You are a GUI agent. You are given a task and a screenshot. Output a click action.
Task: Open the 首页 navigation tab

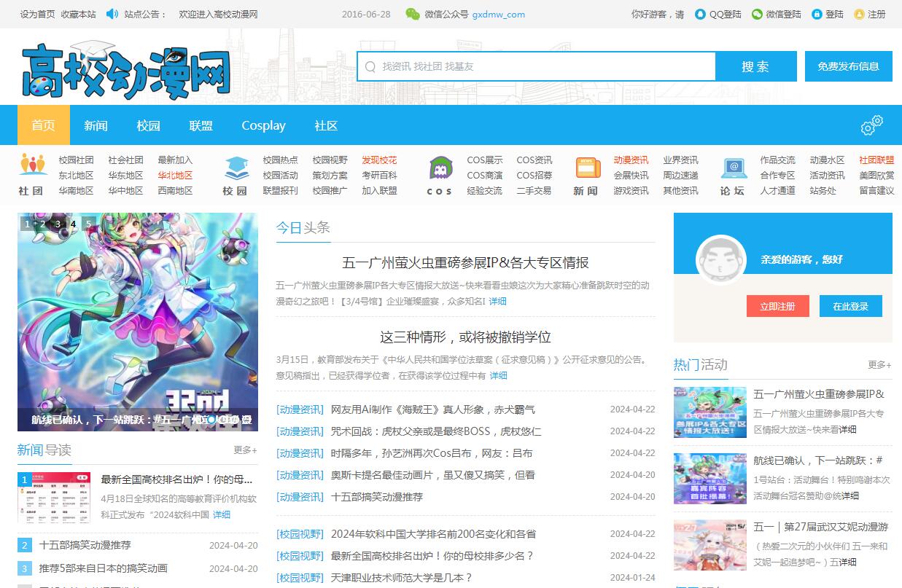tap(44, 125)
